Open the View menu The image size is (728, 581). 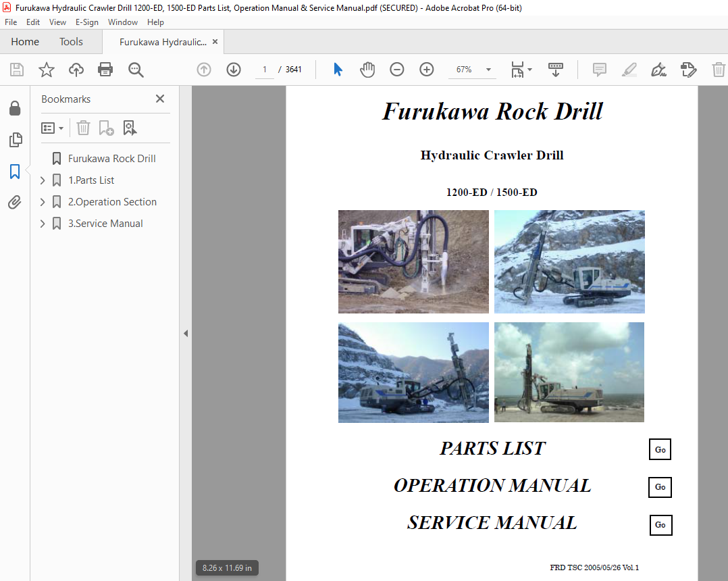coord(57,22)
